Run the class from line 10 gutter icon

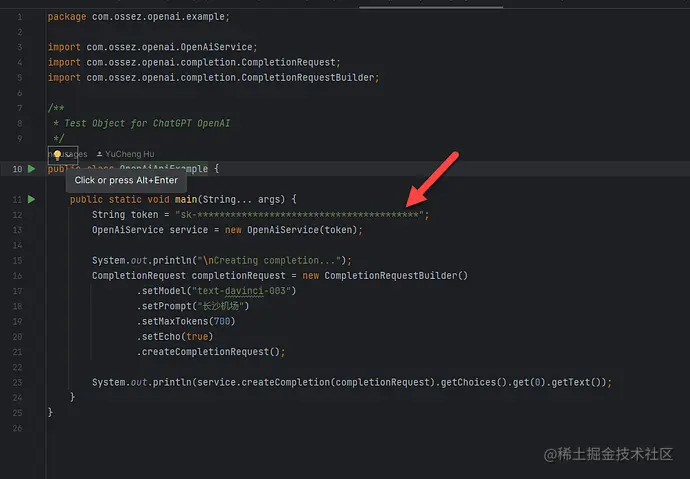(31, 169)
